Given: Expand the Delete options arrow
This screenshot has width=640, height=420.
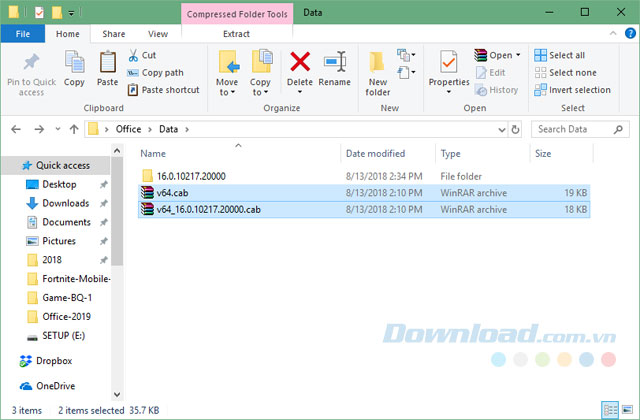Looking at the screenshot, I should tap(300, 92).
